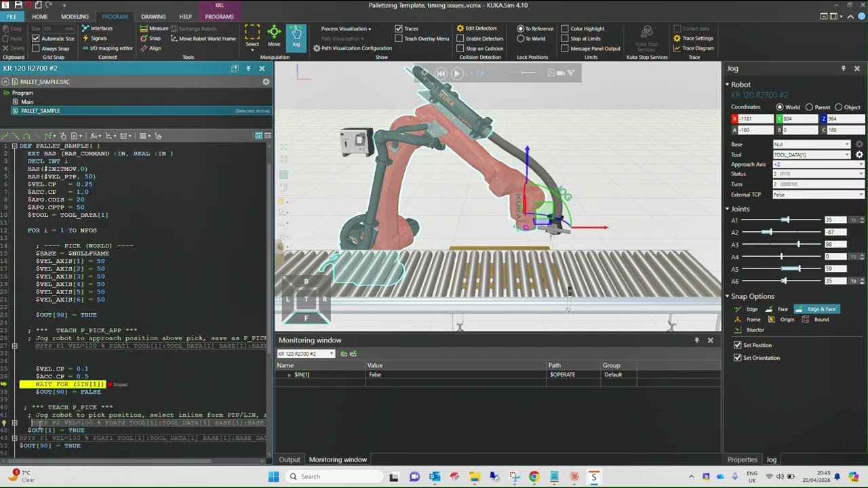Open the I/O mapping editor

point(107,48)
